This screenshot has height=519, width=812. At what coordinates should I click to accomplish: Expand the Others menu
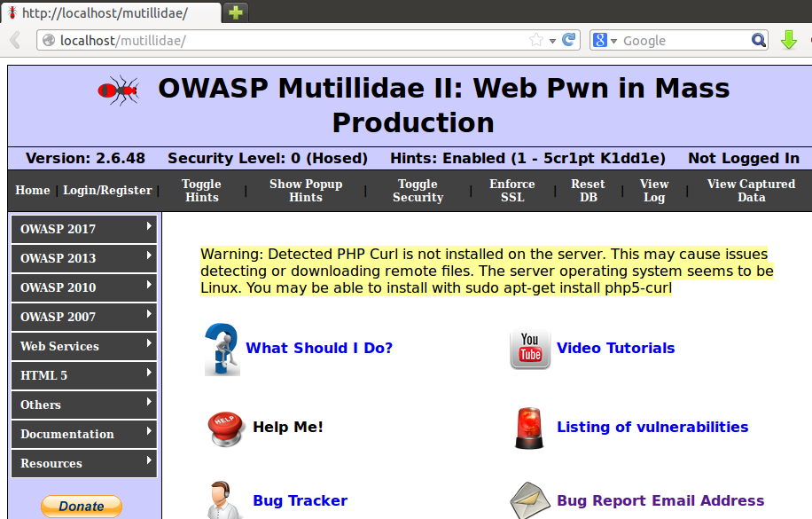click(84, 405)
